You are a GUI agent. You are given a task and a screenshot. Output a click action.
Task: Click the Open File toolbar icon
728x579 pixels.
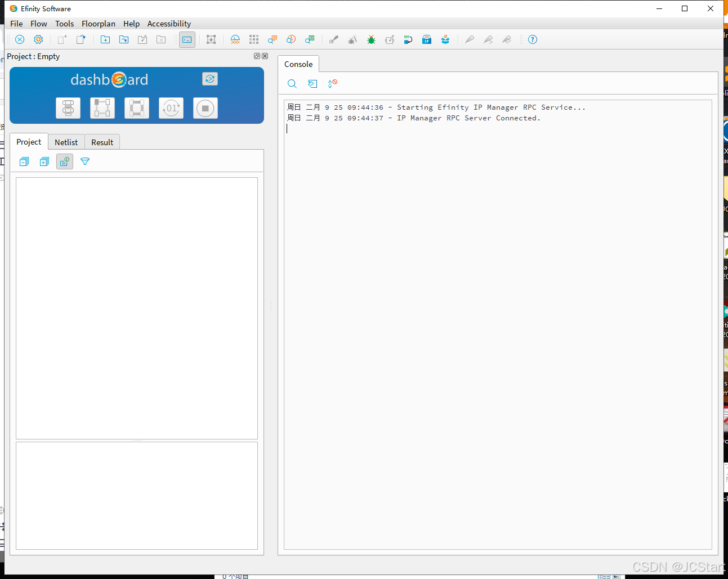coord(81,39)
